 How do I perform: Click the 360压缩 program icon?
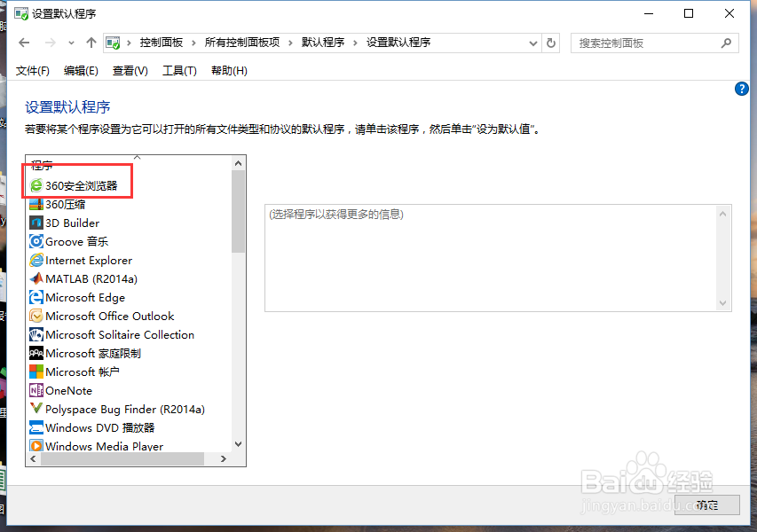point(36,205)
